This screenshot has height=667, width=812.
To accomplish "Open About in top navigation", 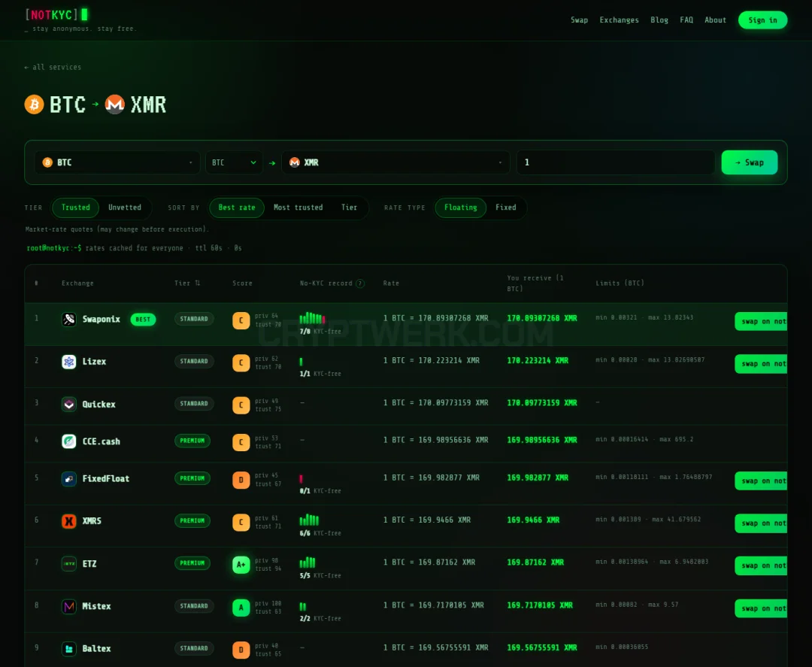I will click(x=715, y=20).
